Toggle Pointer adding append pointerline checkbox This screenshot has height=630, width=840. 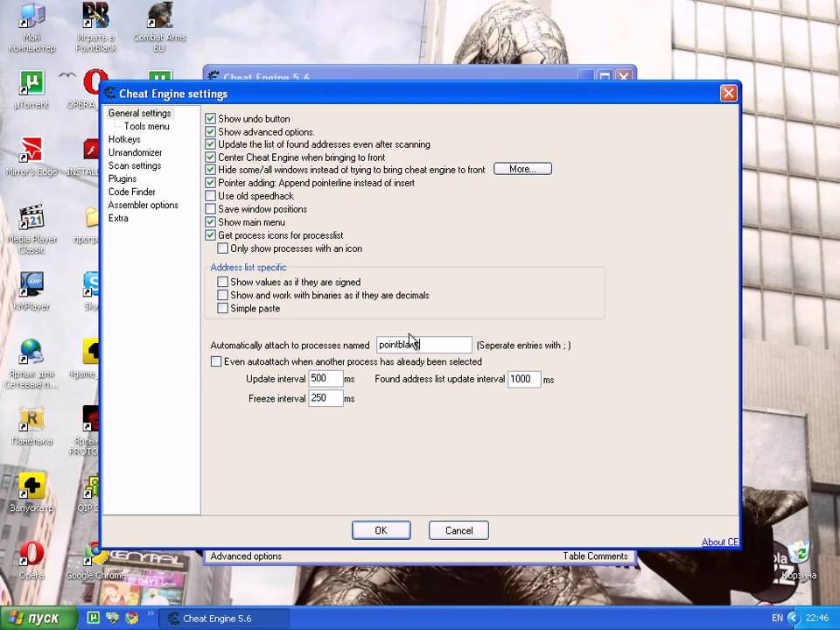(x=211, y=183)
